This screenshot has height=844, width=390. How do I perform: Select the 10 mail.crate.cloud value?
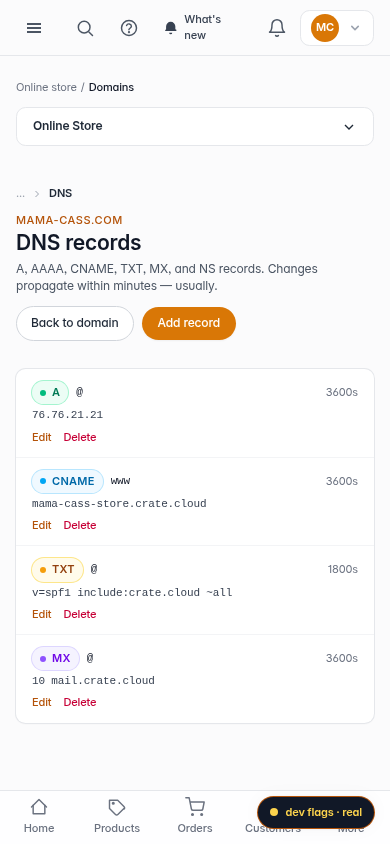click(x=94, y=680)
